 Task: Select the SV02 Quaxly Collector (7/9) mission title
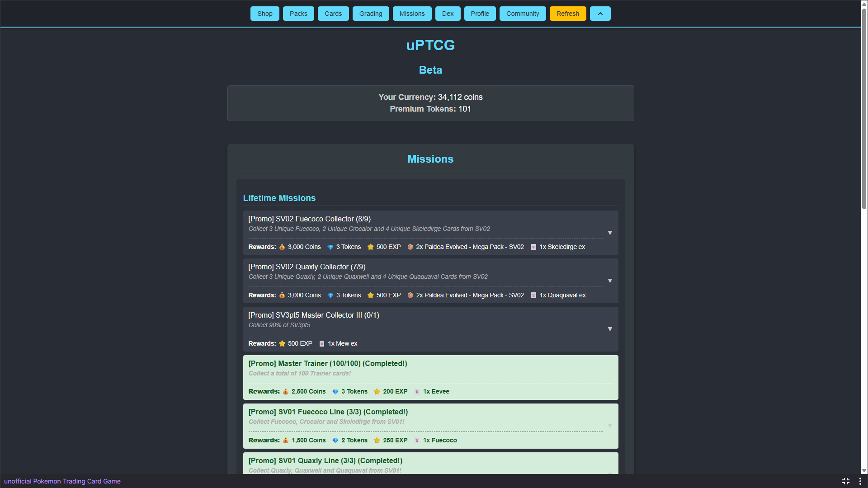pyautogui.click(x=307, y=267)
